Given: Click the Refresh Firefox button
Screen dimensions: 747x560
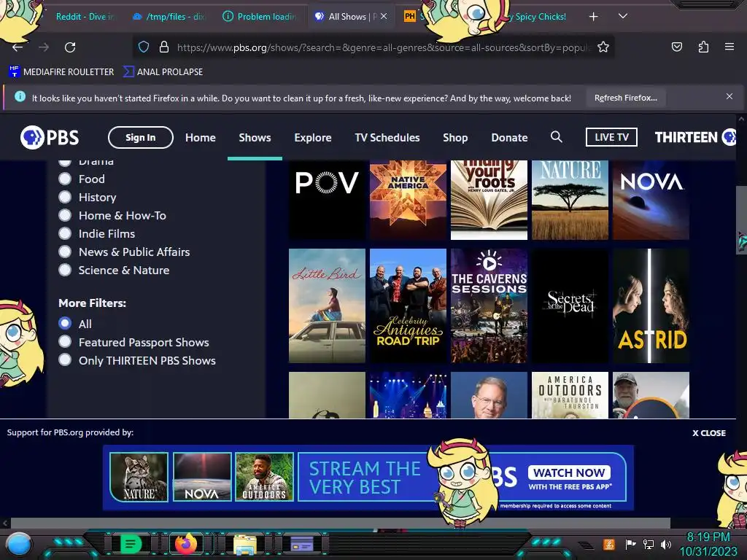Looking at the screenshot, I should (625, 98).
